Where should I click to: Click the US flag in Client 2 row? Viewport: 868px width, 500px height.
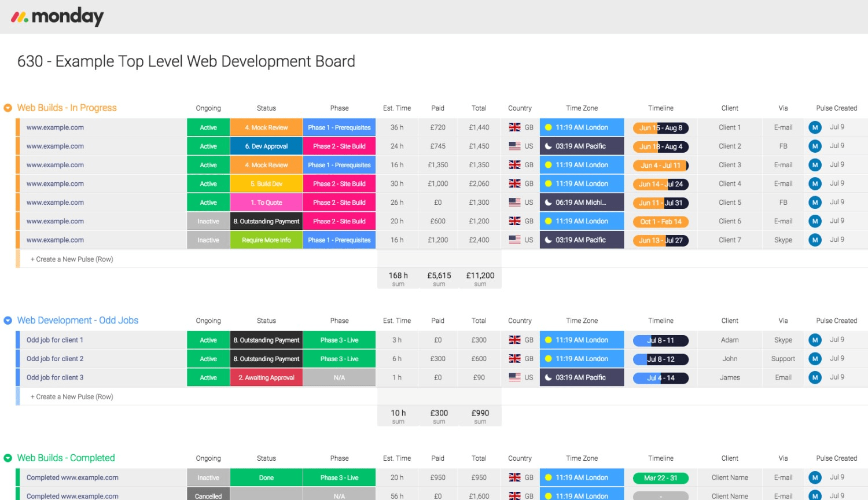[x=514, y=146]
